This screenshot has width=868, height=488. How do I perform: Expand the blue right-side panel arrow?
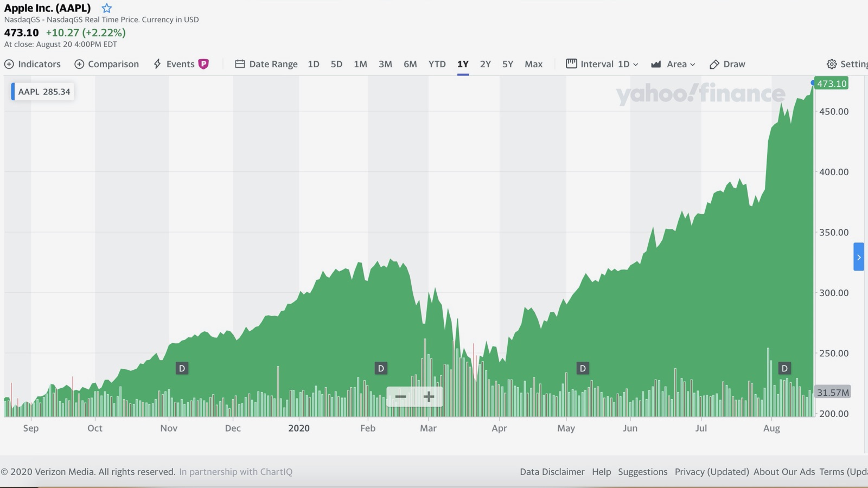[859, 257]
